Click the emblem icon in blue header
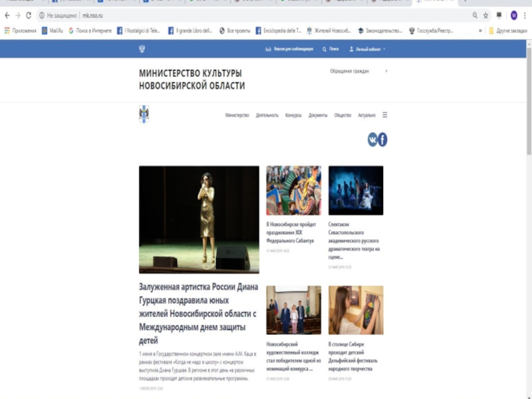The height and width of the screenshot is (399, 532). (x=142, y=49)
